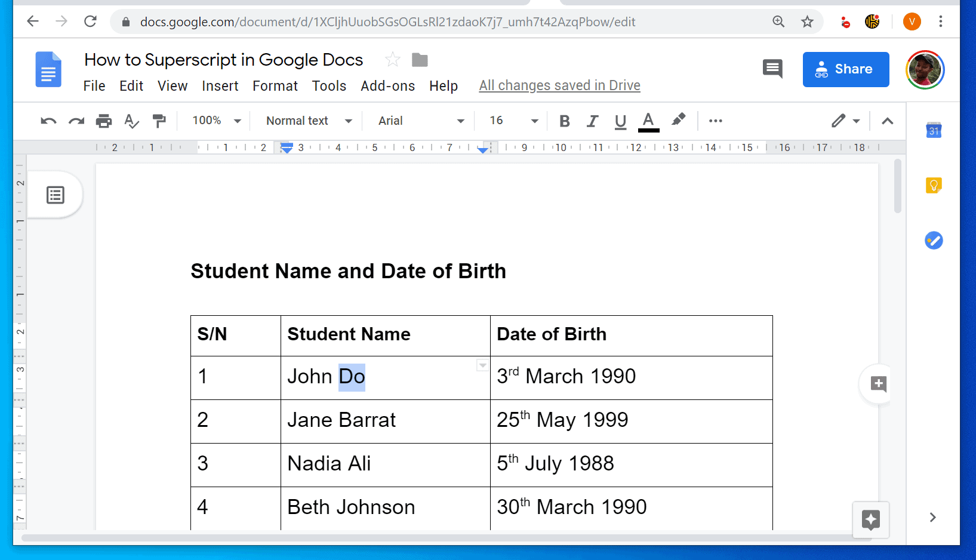Toggle underline formatting
Viewport: 976px width, 560px height.
620,121
